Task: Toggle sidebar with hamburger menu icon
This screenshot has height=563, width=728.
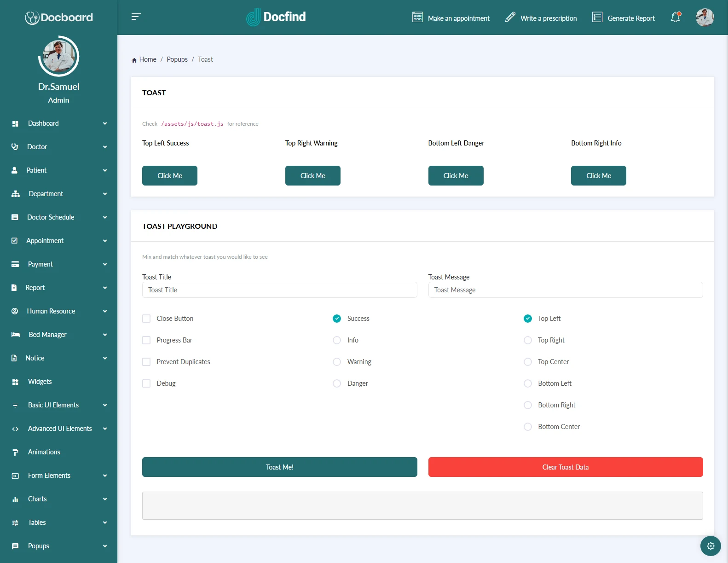Action: click(136, 17)
